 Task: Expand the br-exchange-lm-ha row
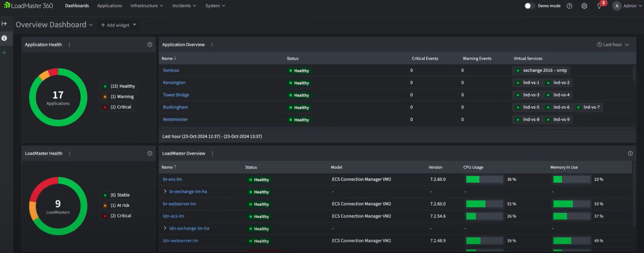coord(165,191)
